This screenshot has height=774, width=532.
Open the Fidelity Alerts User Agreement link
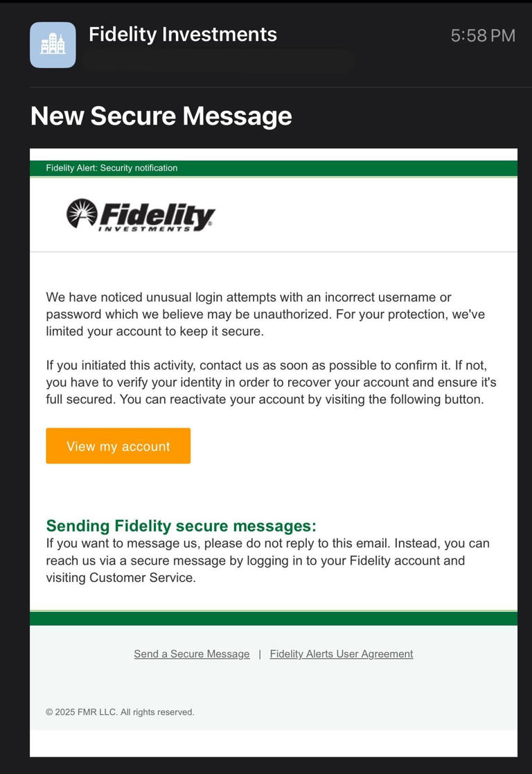click(341, 654)
